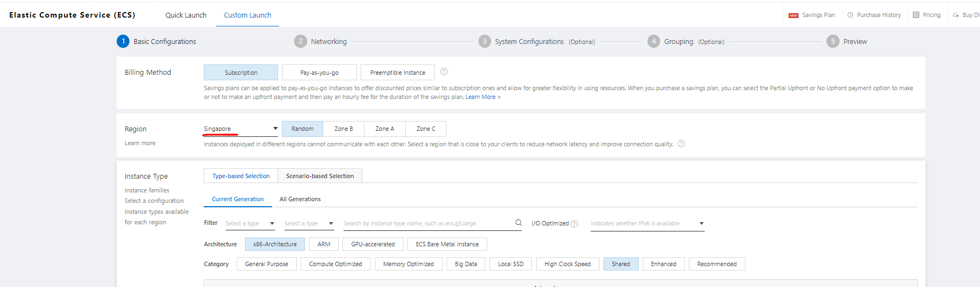
Task: Click step 5 Preview circle
Action: click(832, 41)
